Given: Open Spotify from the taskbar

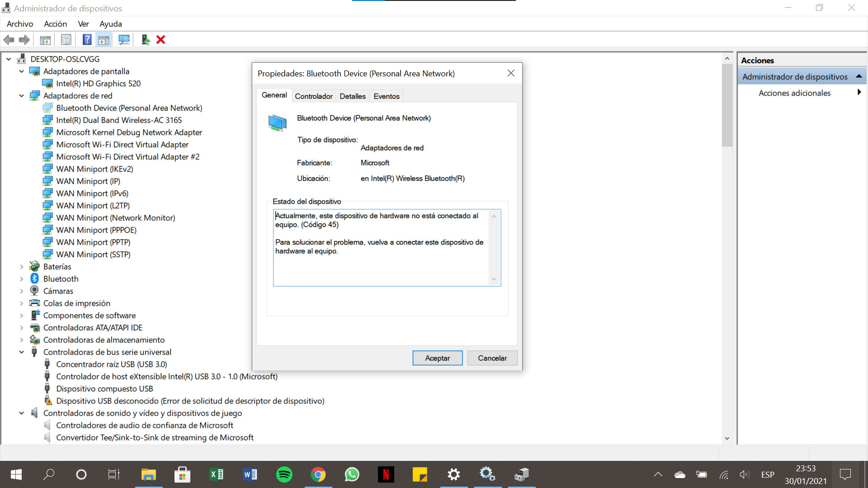Looking at the screenshot, I should pyautogui.click(x=284, y=474).
